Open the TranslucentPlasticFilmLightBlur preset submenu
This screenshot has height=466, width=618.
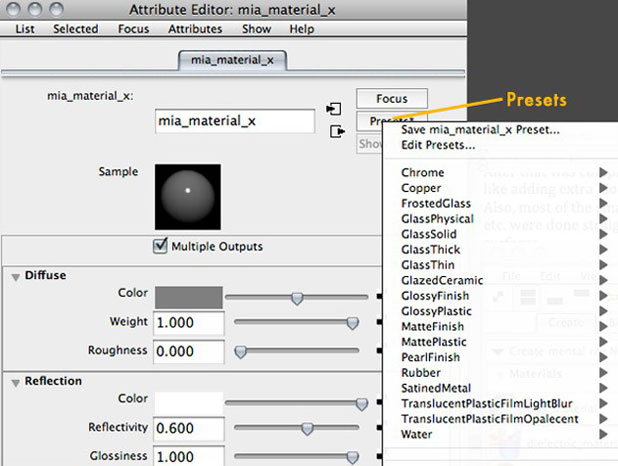500,403
